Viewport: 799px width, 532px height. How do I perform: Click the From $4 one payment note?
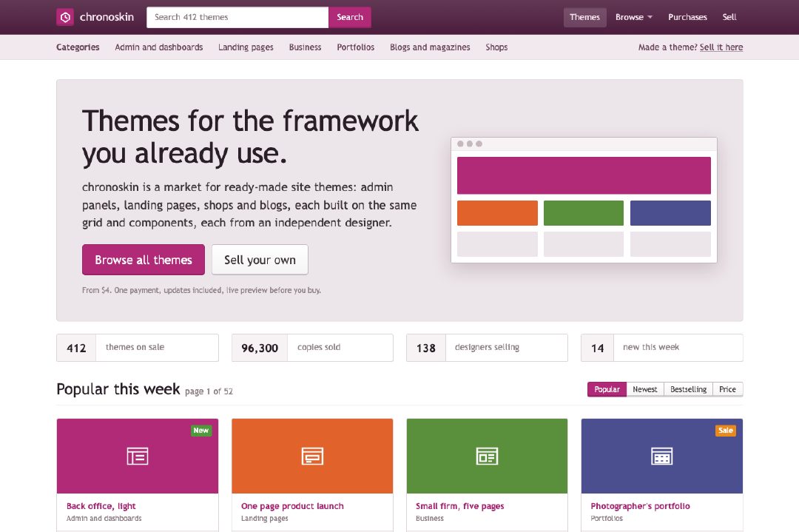tap(201, 291)
